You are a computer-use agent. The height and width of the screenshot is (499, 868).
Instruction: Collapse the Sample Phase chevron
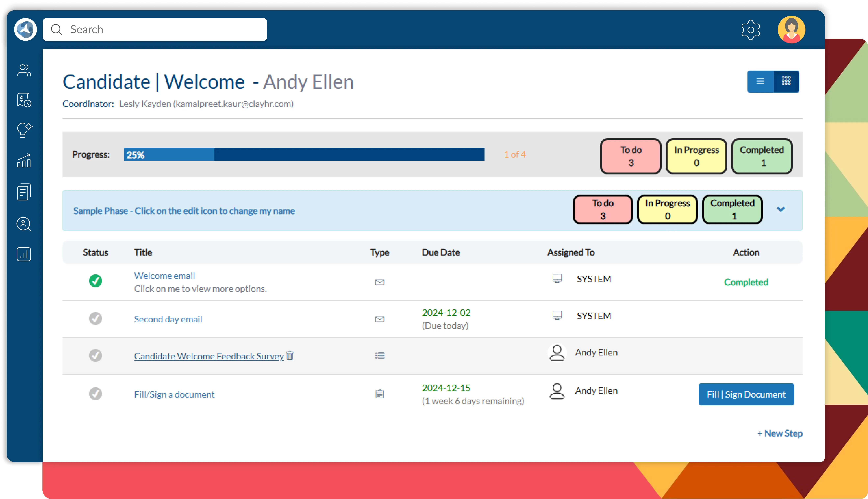[x=781, y=209]
